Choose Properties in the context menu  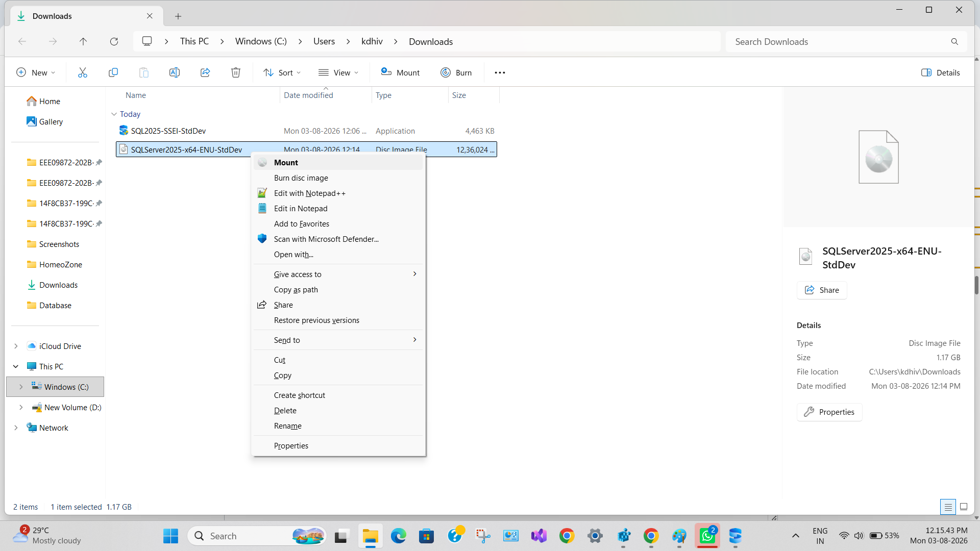(339, 445)
